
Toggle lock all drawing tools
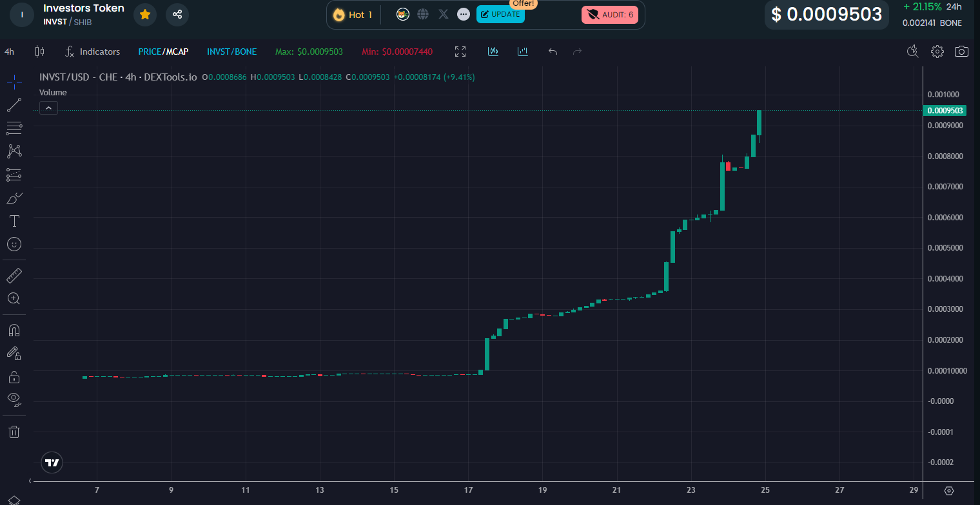14,377
